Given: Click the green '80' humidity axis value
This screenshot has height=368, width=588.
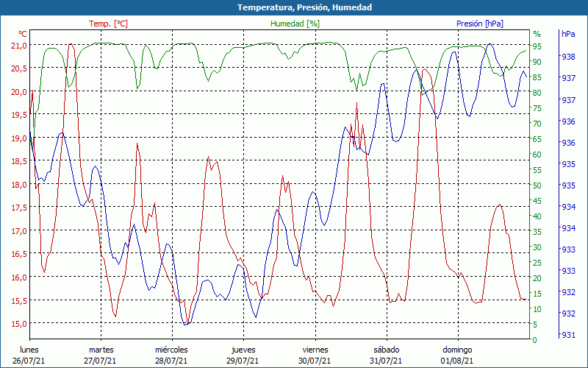Looking at the screenshot, I should coord(537,93).
